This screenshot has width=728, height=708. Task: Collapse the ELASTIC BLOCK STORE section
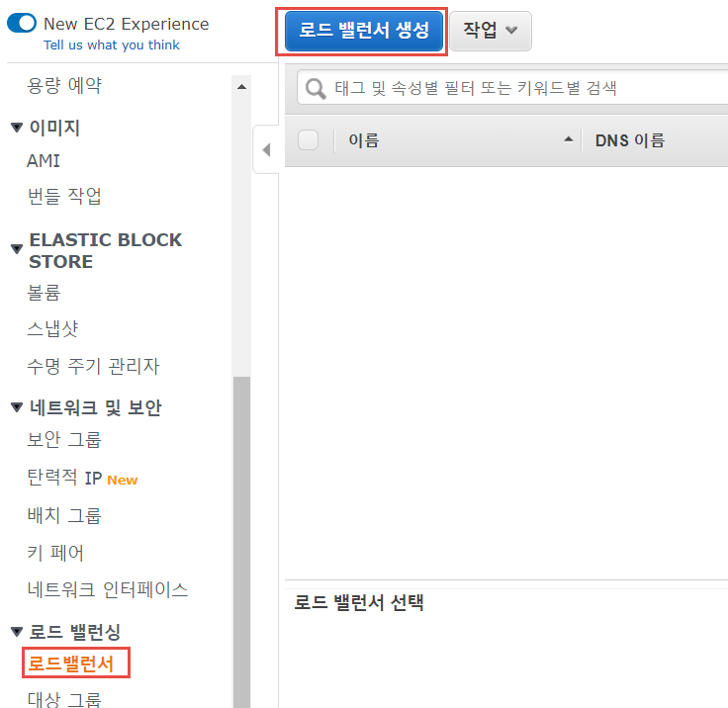click(17, 249)
